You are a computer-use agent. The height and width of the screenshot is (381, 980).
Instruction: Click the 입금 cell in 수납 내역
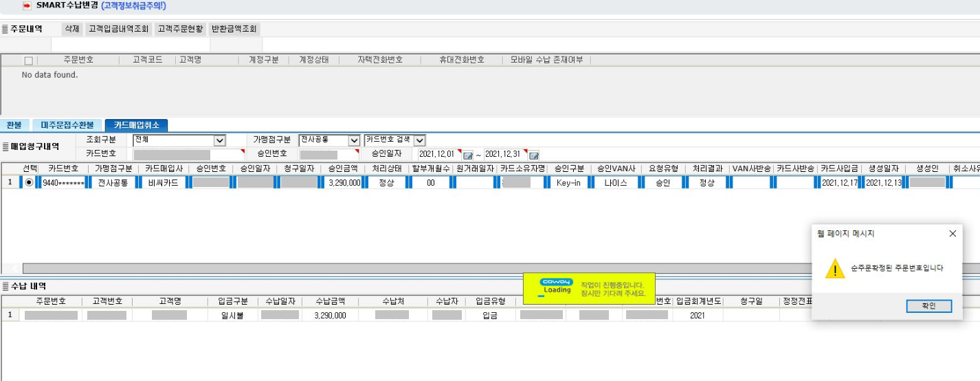[490, 315]
